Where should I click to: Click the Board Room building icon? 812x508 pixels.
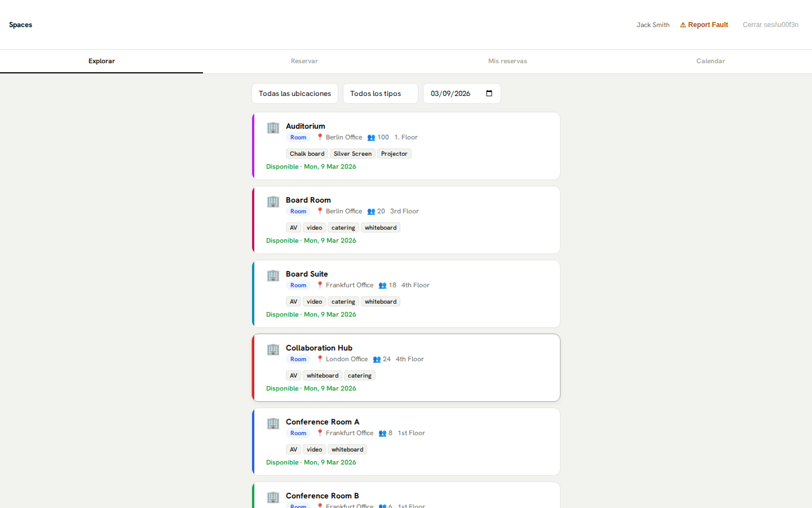coord(273,202)
